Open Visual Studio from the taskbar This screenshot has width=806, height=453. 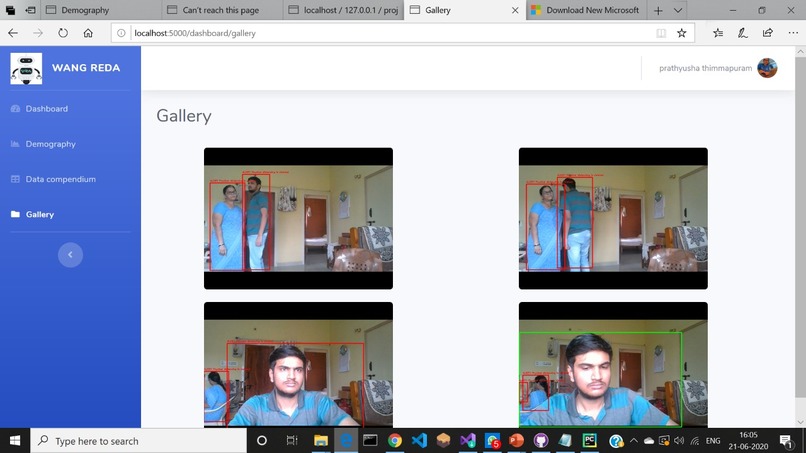point(468,441)
